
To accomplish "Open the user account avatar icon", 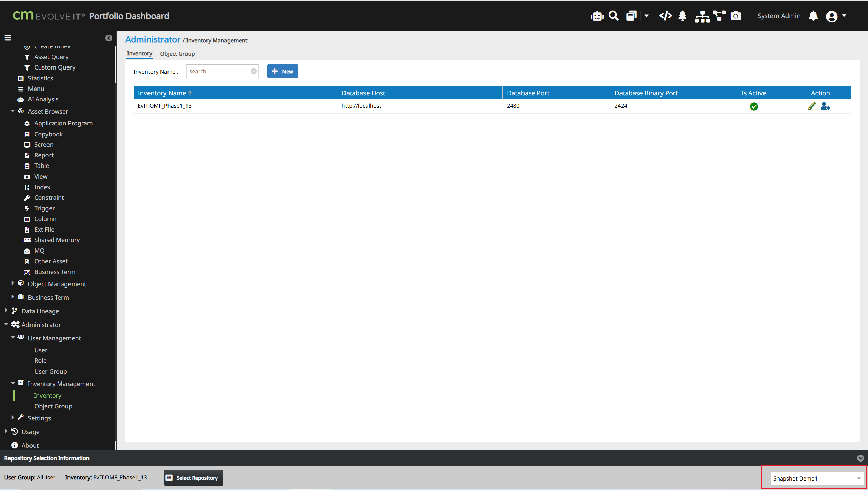I will coord(832,16).
